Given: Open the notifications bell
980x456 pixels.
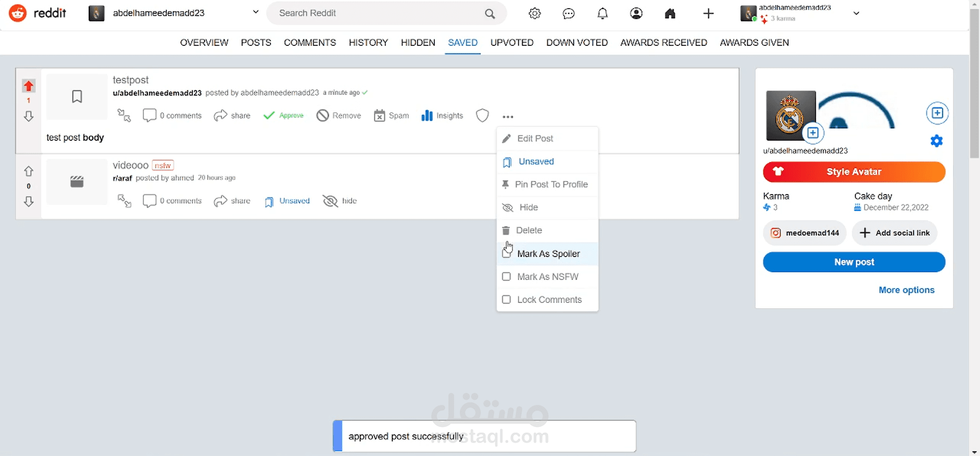Looking at the screenshot, I should pyautogui.click(x=602, y=14).
